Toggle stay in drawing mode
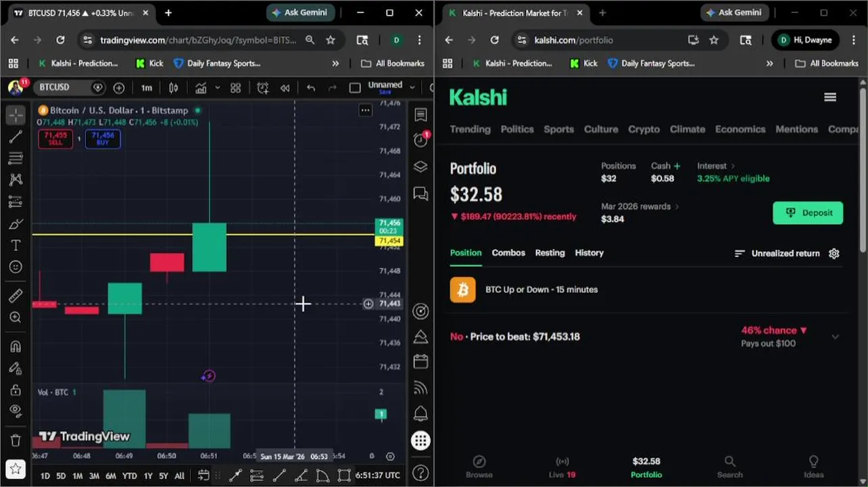Viewport: 868px width, 487px height. (16, 368)
